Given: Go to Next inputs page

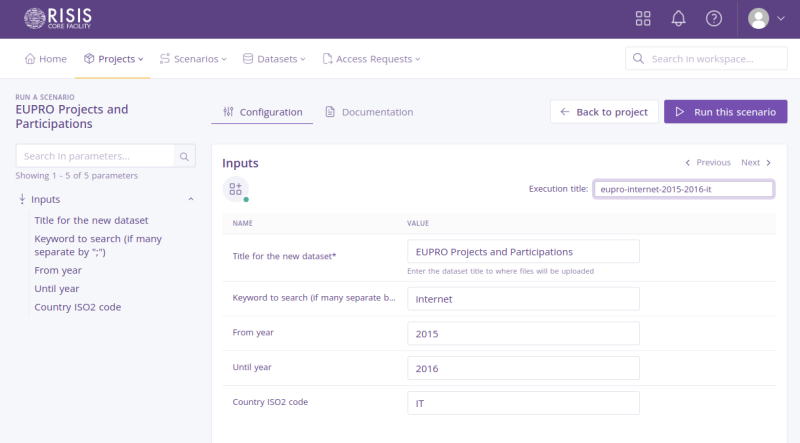Looking at the screenshot, I should [756, 162].
